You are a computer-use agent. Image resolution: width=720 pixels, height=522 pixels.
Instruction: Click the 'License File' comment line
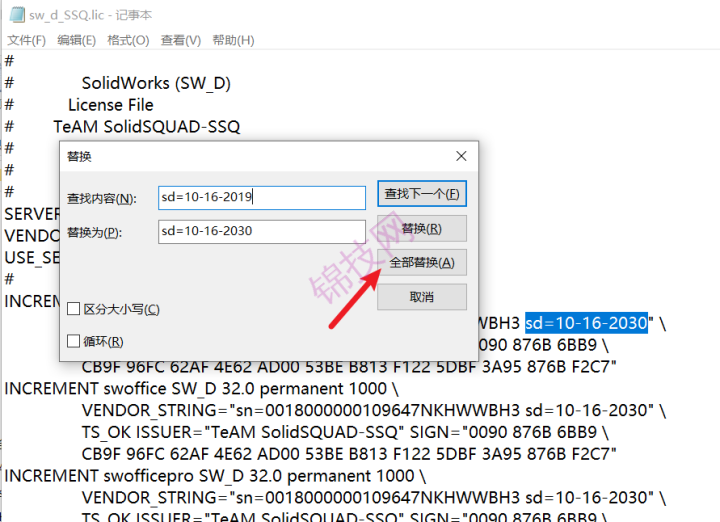point(111,105)
